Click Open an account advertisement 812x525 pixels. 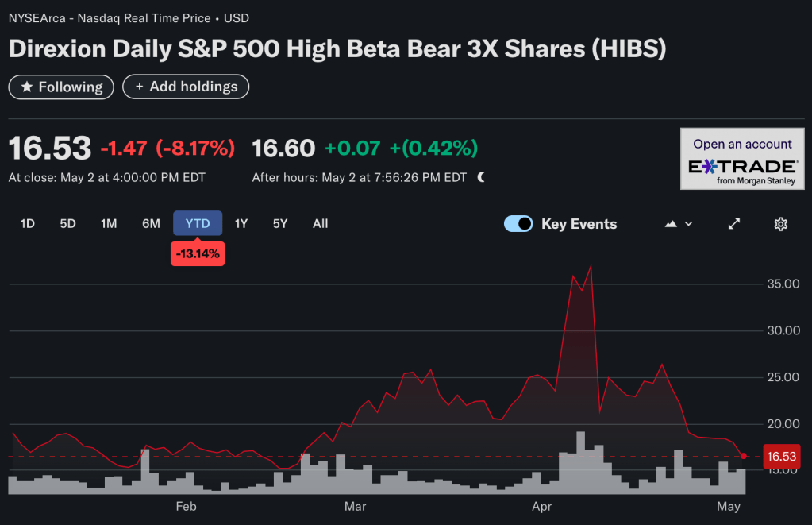tap(742, 145)
